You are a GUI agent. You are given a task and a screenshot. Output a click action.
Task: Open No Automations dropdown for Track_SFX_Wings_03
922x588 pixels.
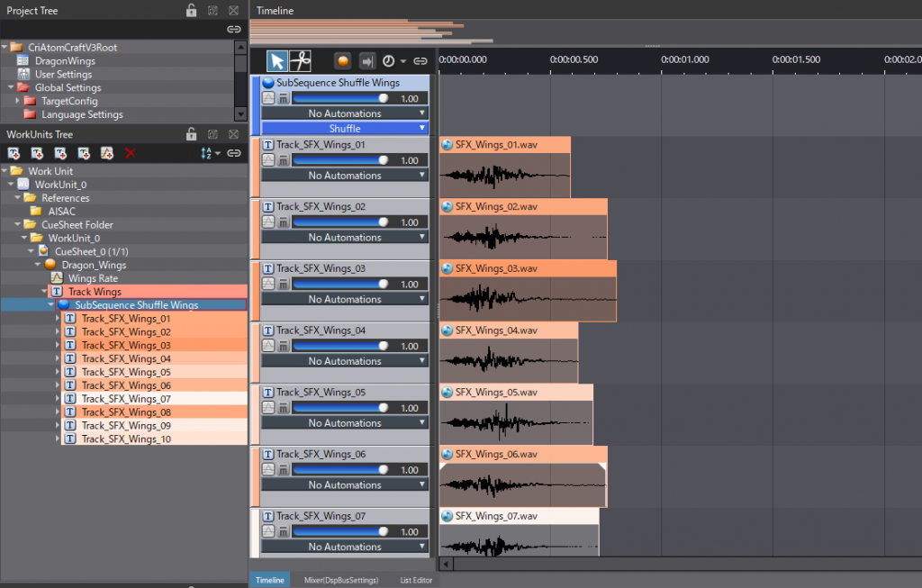345,299
